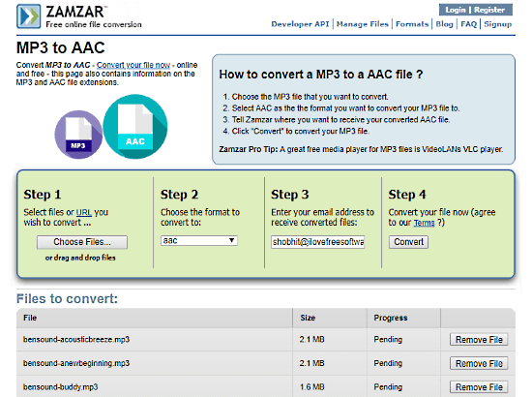Click the email address input field
The height and width of the screenshot is (397, 532).
pyautogui.click(x=318, y=242)
